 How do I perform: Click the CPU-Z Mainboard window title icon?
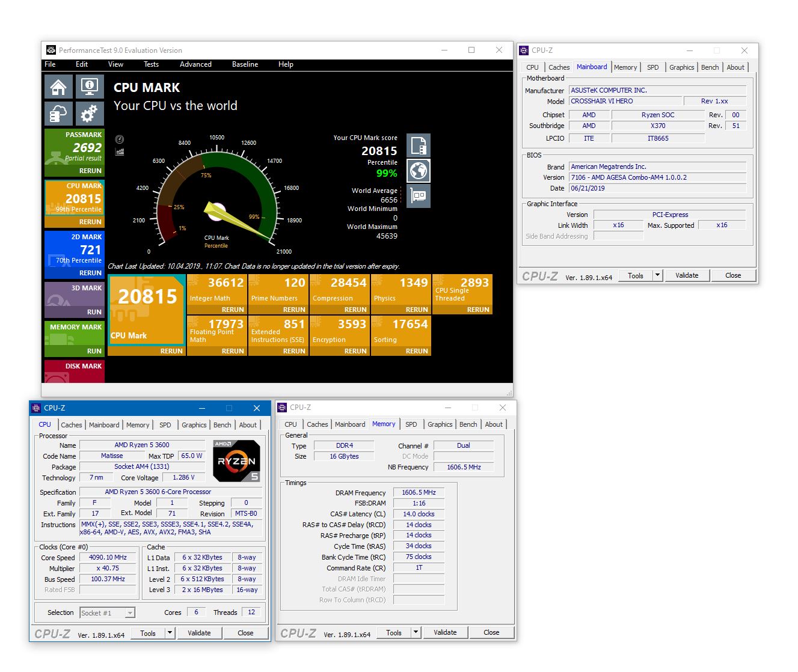[524, 50]
